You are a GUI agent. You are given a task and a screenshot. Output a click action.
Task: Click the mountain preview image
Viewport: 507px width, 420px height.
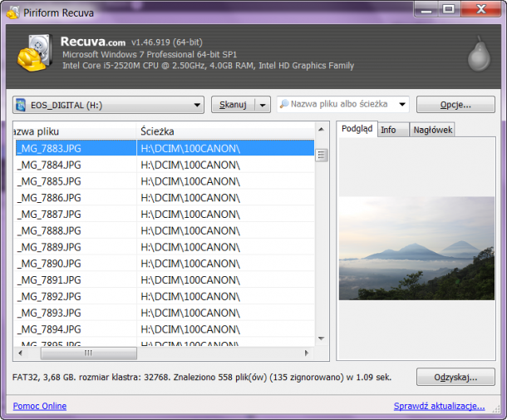(x=416, y=248)
